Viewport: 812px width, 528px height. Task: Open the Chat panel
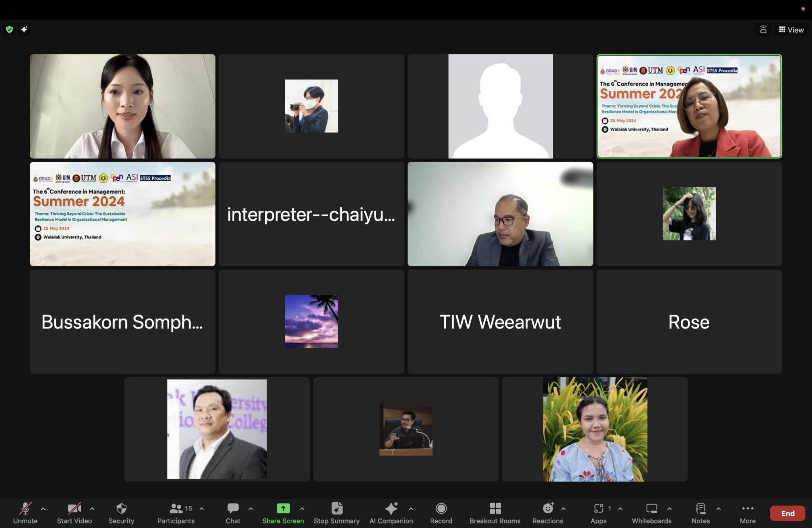[233, 509]
